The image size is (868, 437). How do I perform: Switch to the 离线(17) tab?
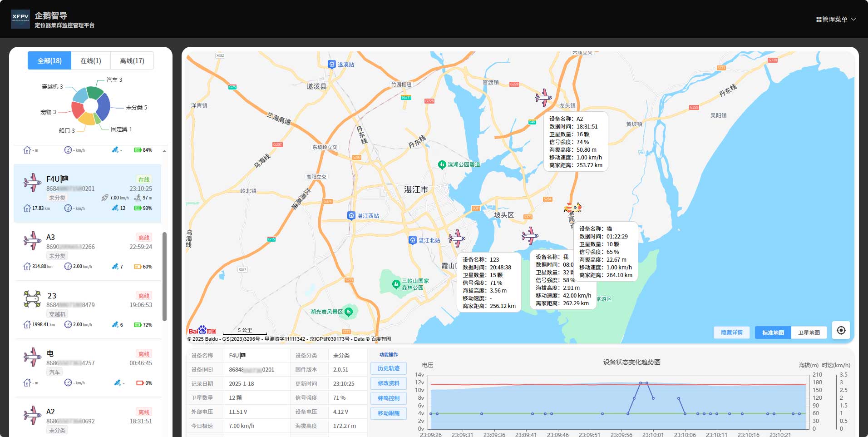pos(132,60)
